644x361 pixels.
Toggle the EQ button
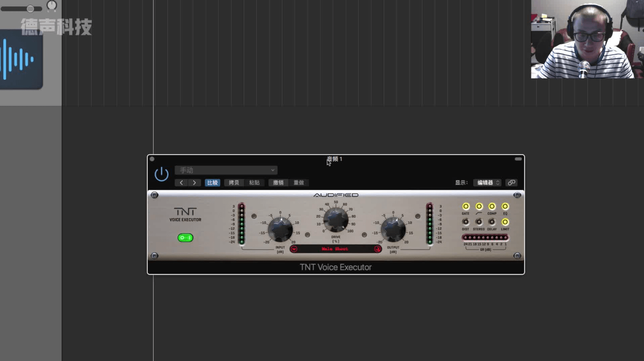(505, 207)
